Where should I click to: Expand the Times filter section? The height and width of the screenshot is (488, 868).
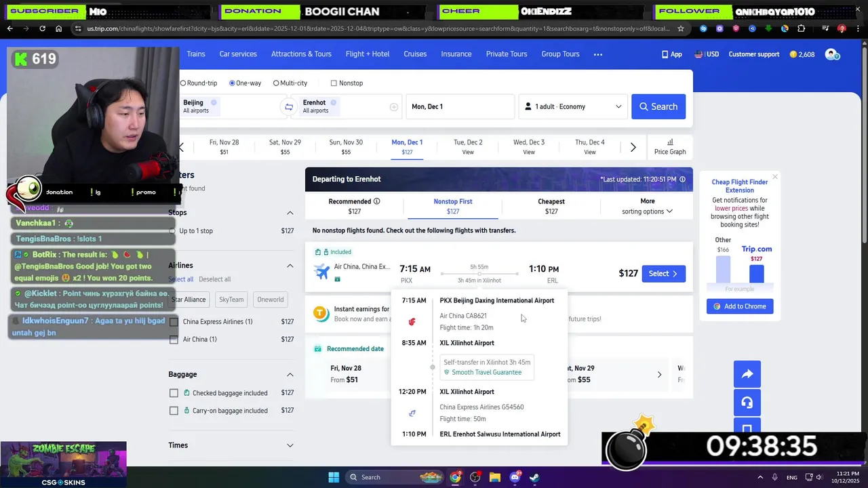coord(290,445)
